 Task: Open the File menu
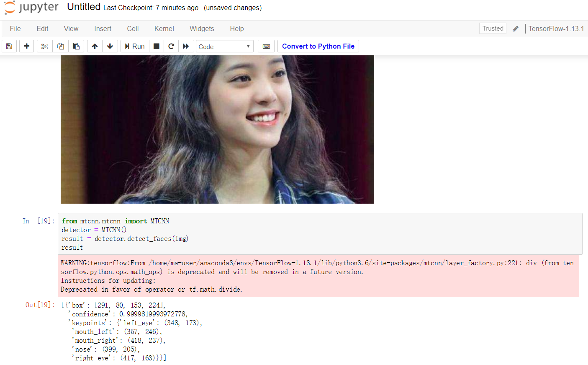click(x=15, y=28)
